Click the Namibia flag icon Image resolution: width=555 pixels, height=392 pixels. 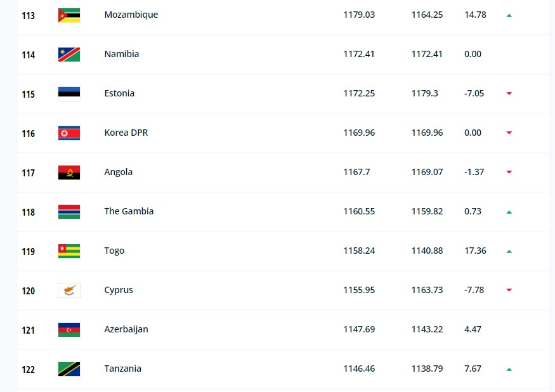(x=69, y=55)
